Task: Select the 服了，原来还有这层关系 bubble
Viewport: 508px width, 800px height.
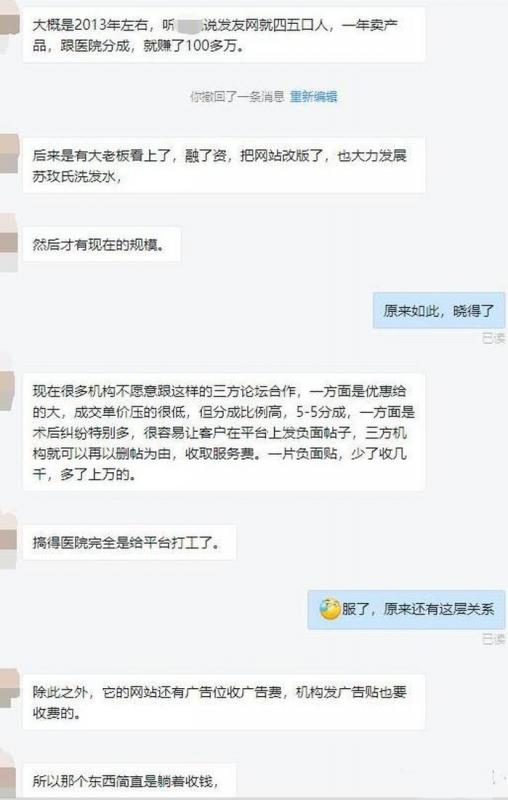Action: [x=406, y=609]
